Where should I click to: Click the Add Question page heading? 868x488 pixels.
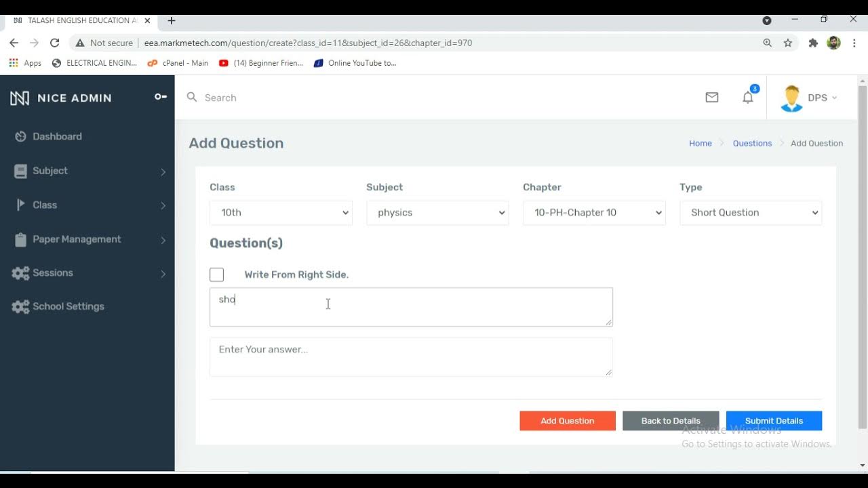tap(236, 144)
